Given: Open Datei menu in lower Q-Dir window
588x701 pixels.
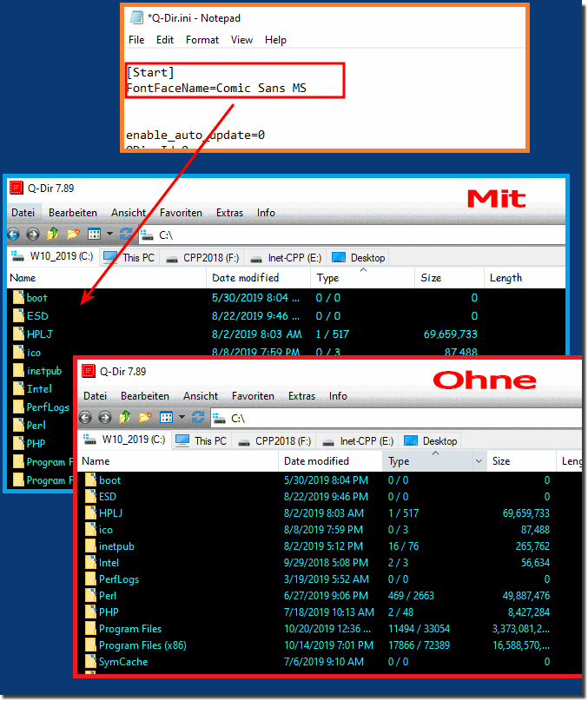Looking at the screenshot, I should click(x=96, y=396).
